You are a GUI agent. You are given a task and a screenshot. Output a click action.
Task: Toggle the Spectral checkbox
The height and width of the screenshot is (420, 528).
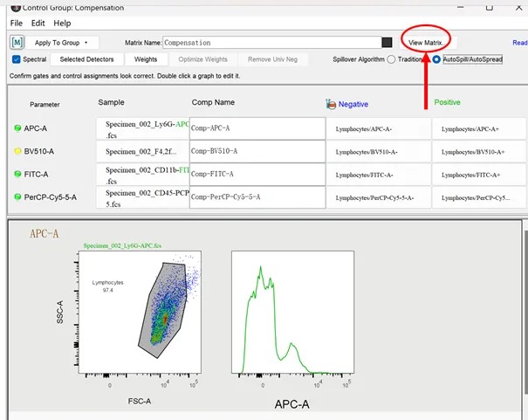tap(17, 59)
